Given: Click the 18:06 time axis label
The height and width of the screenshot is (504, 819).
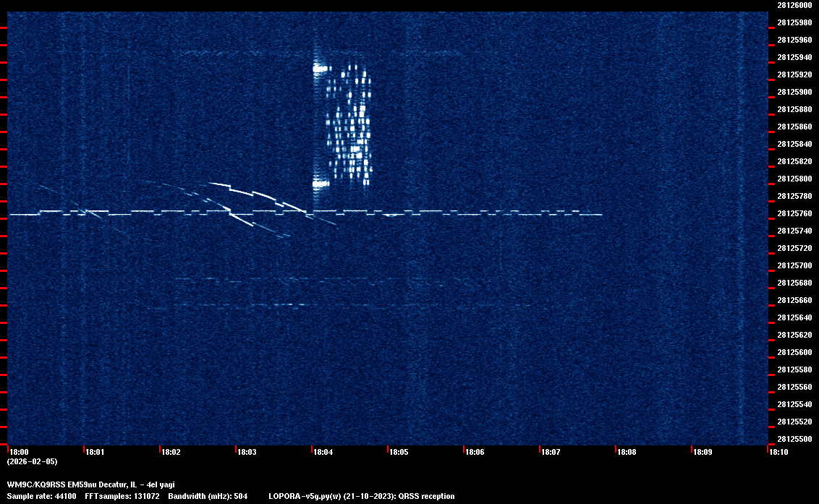Looking at the screenshot, I should (x=475, y=452).
